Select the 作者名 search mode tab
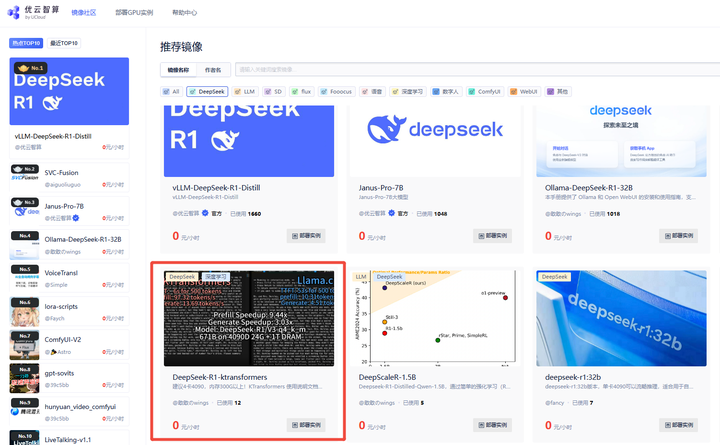 point(213,70)
